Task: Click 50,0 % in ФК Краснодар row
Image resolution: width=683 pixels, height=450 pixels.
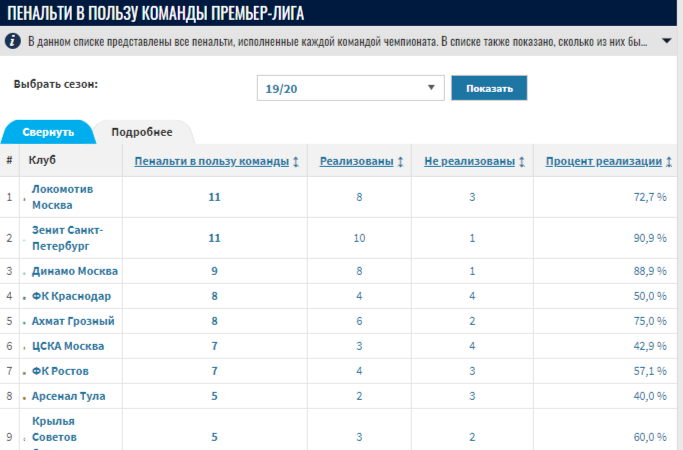Action: [x=650, y=296]
